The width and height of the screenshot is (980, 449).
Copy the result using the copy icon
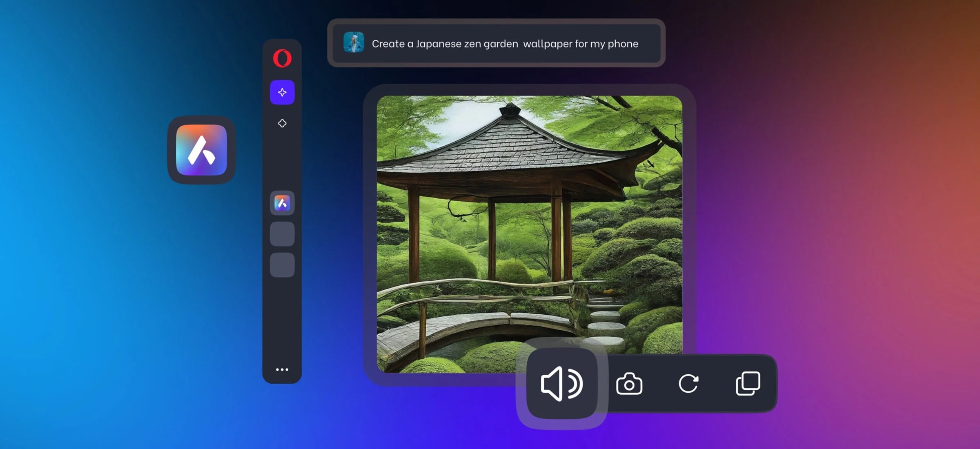point(748,384)
